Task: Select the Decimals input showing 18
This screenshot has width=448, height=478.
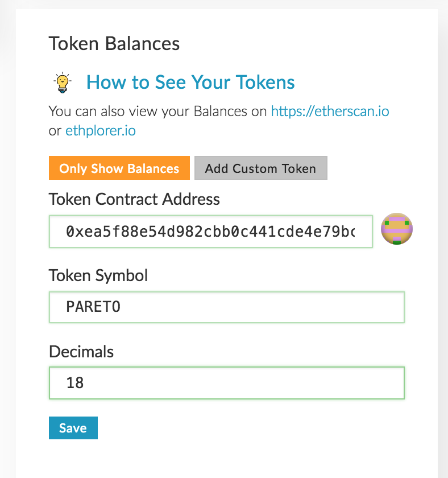Action: 226,382
